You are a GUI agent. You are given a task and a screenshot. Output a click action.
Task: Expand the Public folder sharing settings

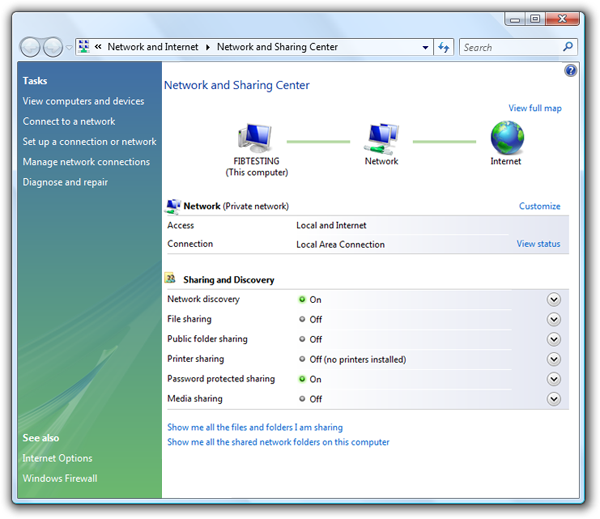[554, 339]
